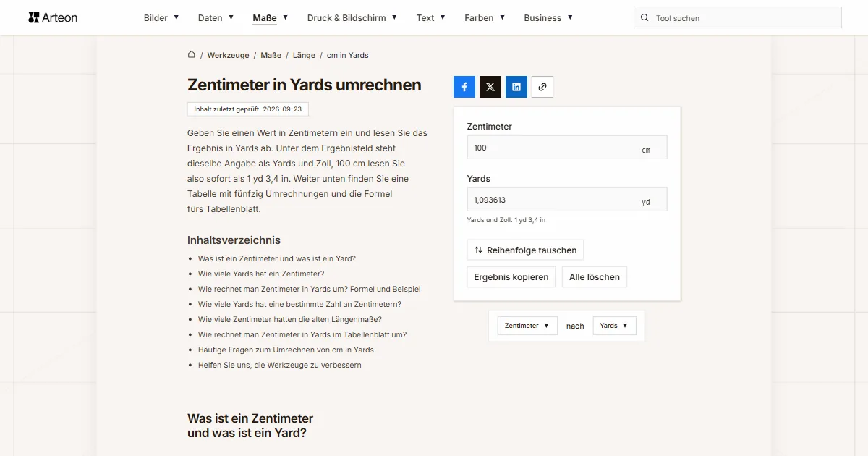Click the 'Zentimeter in Yards umrechnen' heading

click(x=305, y=85)
